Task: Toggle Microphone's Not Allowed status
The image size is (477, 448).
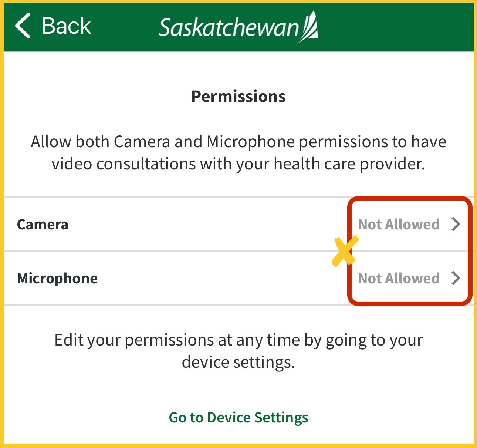Action: point(399,279)
